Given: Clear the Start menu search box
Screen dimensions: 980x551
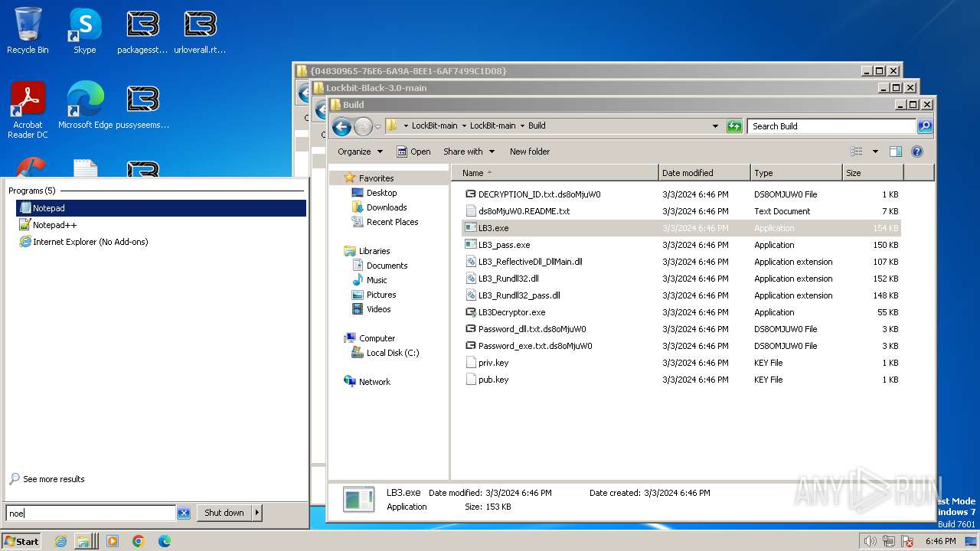Looking at the screenshot, I should click(184, 514).
